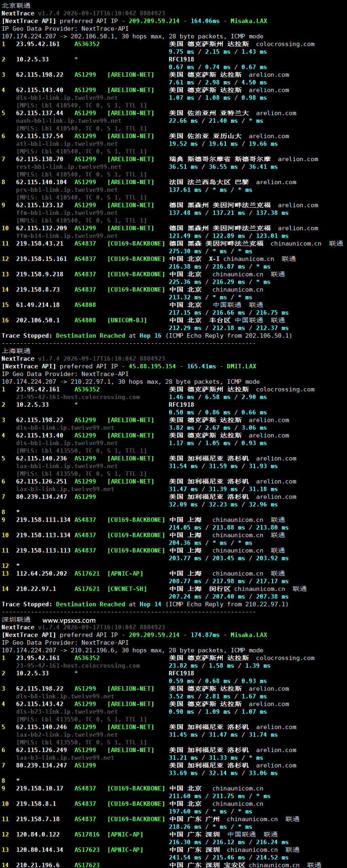Viewport: 347px width, 868px height.
Task: Click hostname atl-bb1-link.ip.twelve99.net
Action: click(x=67, y=144)
